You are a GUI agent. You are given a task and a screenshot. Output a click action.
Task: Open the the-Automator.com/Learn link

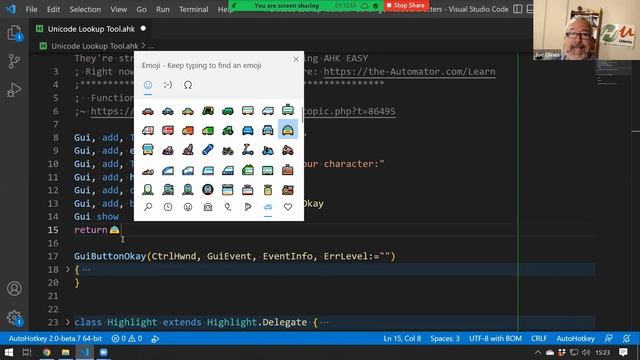(409, 71)
